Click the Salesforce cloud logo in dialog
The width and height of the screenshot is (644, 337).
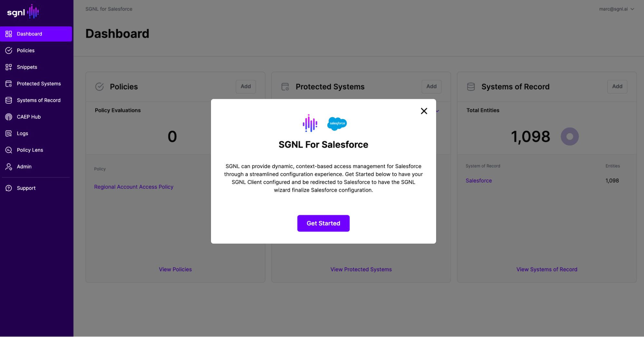(337, 124)
